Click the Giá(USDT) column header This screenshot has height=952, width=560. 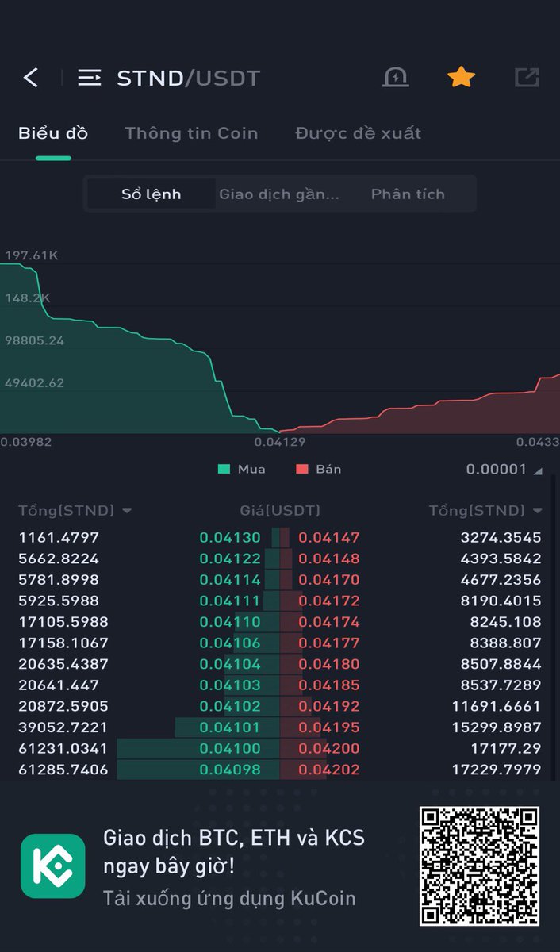point(280,510)
